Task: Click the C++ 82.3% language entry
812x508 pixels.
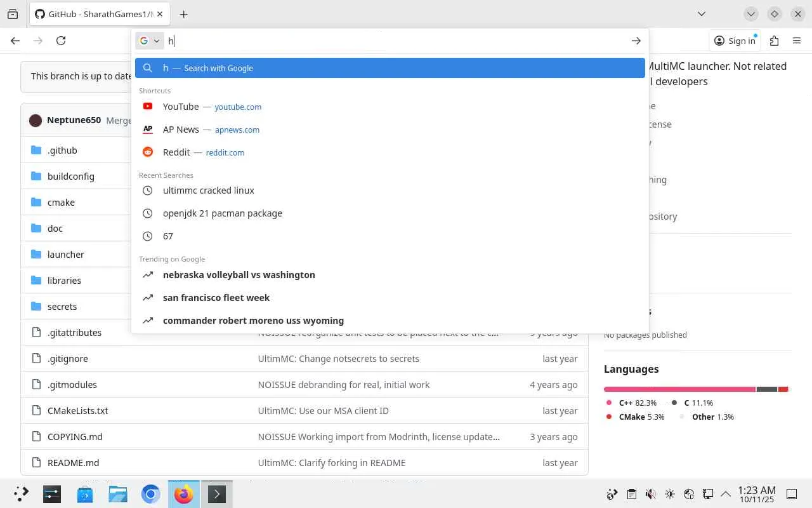Action: (631, 403)
